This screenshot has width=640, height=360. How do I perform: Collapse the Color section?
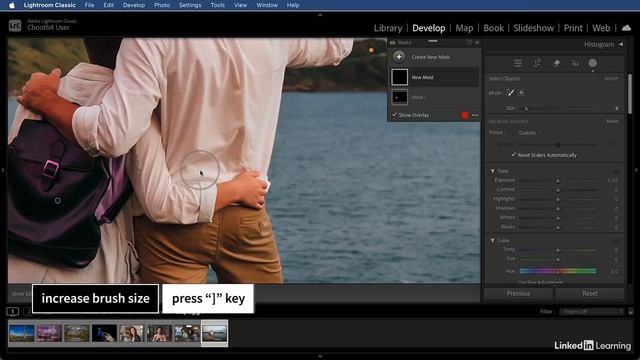[x=493, y=240]
